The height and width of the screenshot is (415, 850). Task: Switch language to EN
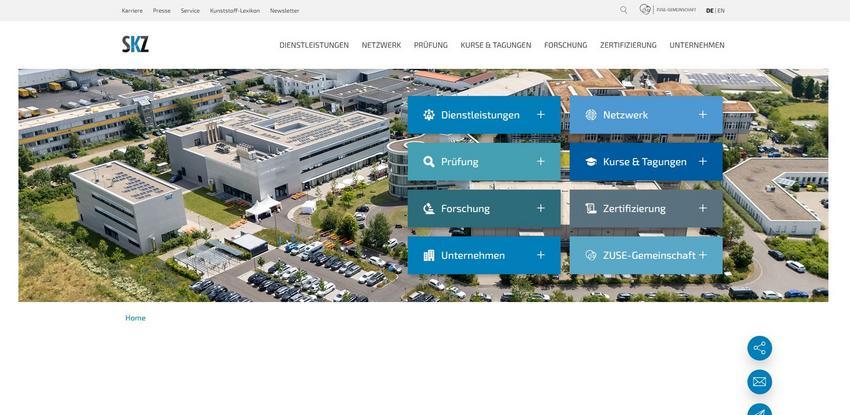(721, 10)
